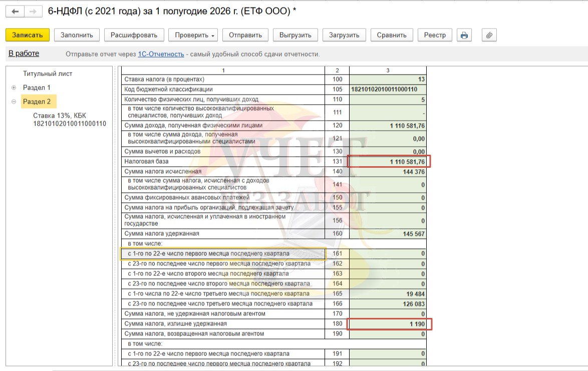Select the value in line 150
Viewport: 588px width, 371px height.
coord(388,197)
